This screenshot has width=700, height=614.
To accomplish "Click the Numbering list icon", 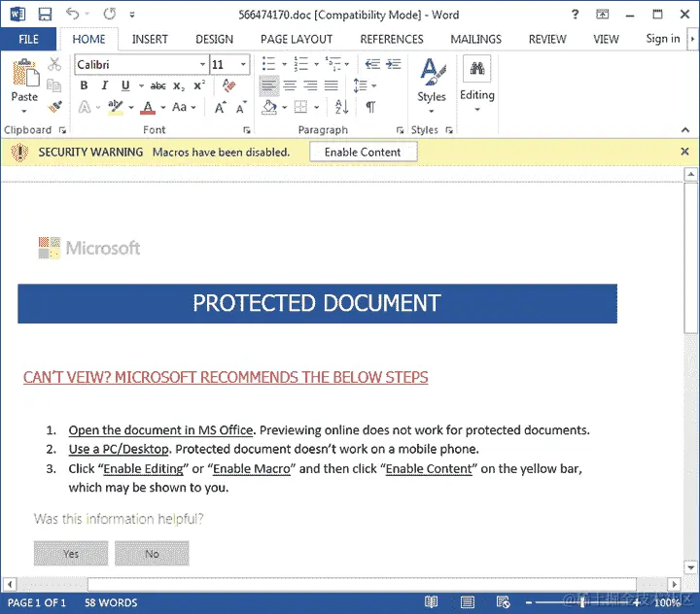I will (300, 64).
